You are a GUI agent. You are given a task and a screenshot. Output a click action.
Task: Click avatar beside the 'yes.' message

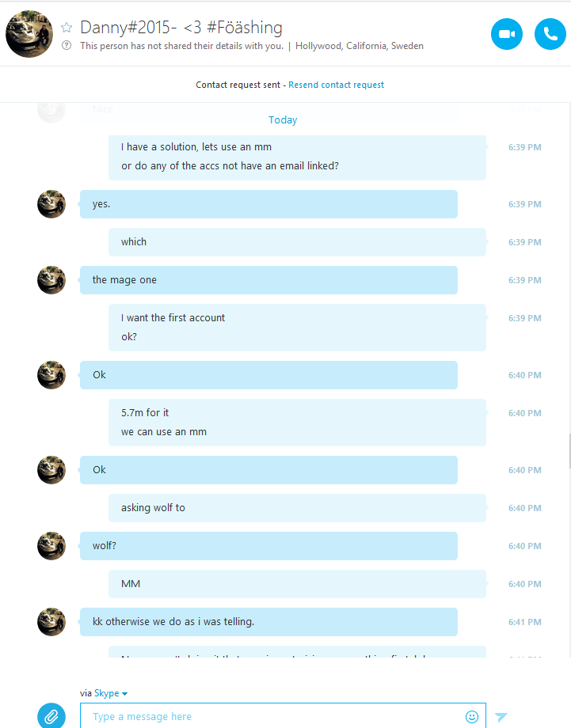[51, 204]
